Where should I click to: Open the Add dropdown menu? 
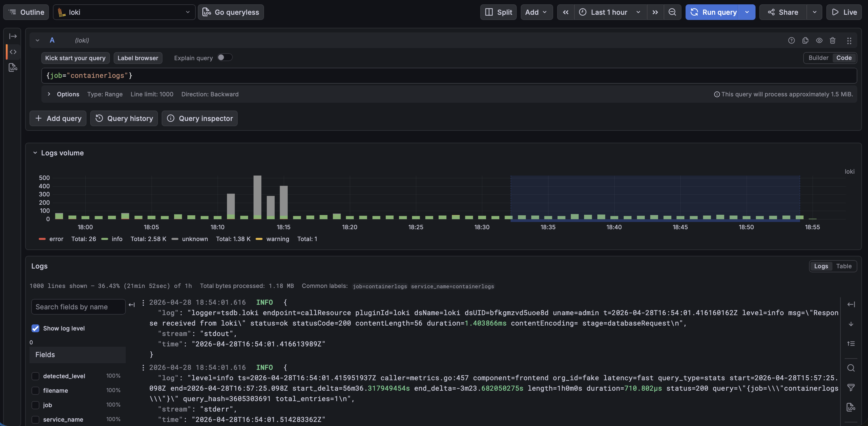click(x=536, y=12)
